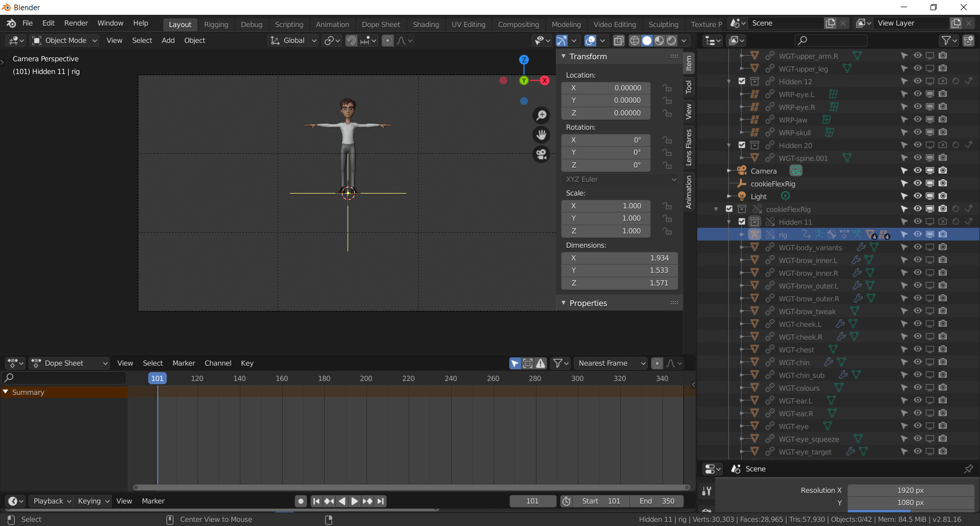Screen dimensions: 980x526
Task: Toggle lock on Location X
Action: pyautogui.click(x=667, y=88)
